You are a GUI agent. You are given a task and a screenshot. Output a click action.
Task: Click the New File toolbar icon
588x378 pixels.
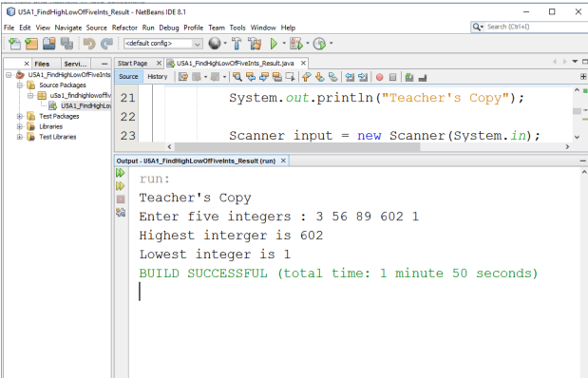pos(14,44)
